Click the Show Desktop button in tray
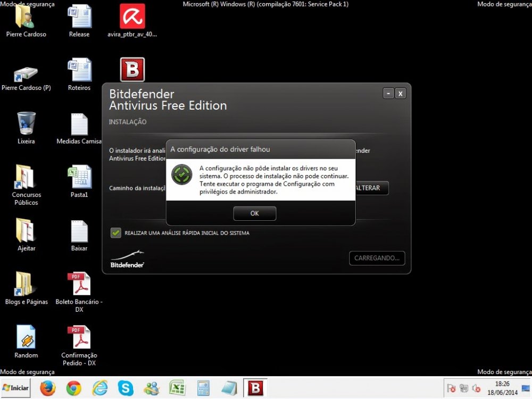The width and height of the screenshot is (532, 399). pos(526,388)
